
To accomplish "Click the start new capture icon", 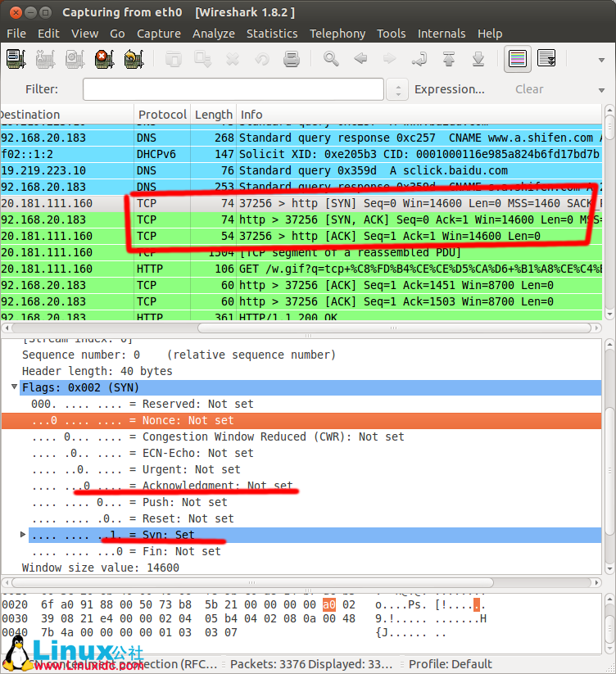I will coord(75,59).
